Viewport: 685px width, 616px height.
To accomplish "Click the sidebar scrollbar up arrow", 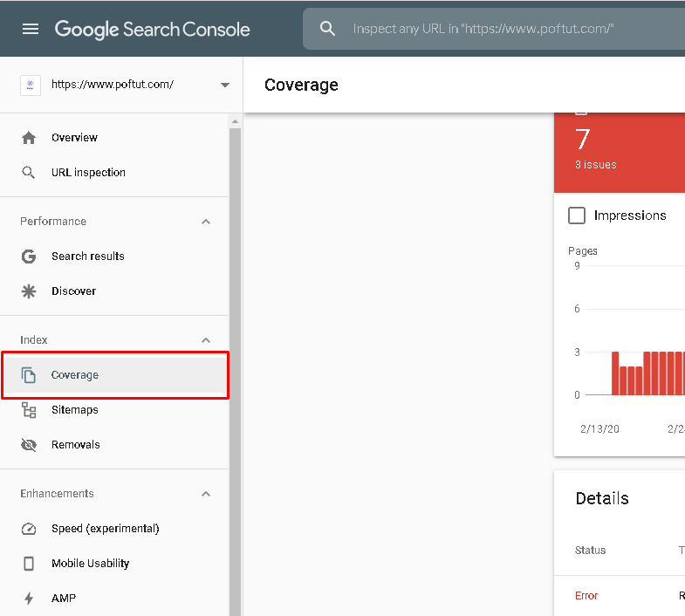I will [x=235, y=121].
